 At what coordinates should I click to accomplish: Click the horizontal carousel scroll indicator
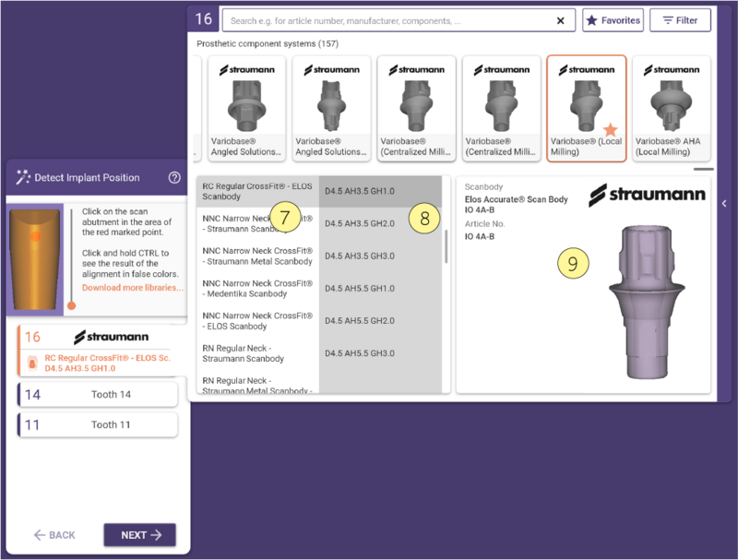point(703,169)
